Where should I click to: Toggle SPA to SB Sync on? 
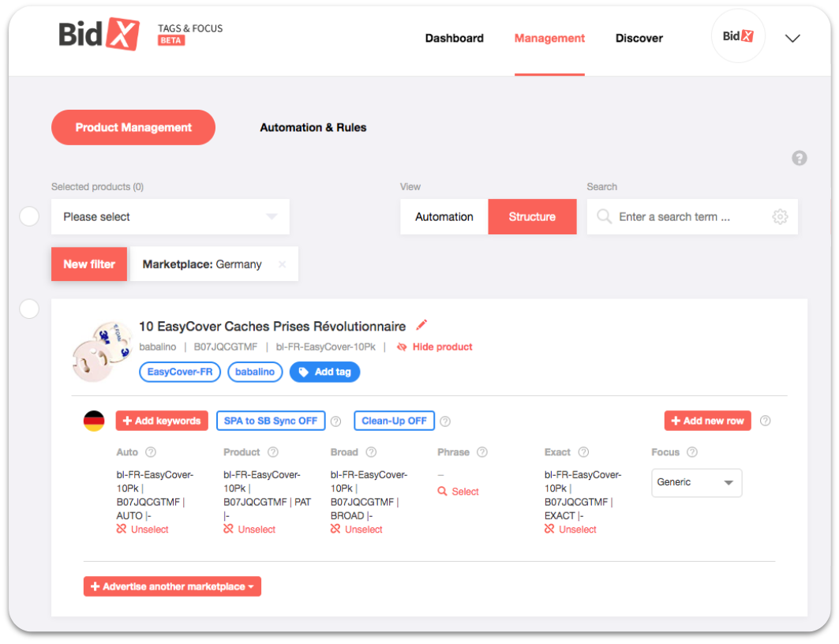pos(271,421)
